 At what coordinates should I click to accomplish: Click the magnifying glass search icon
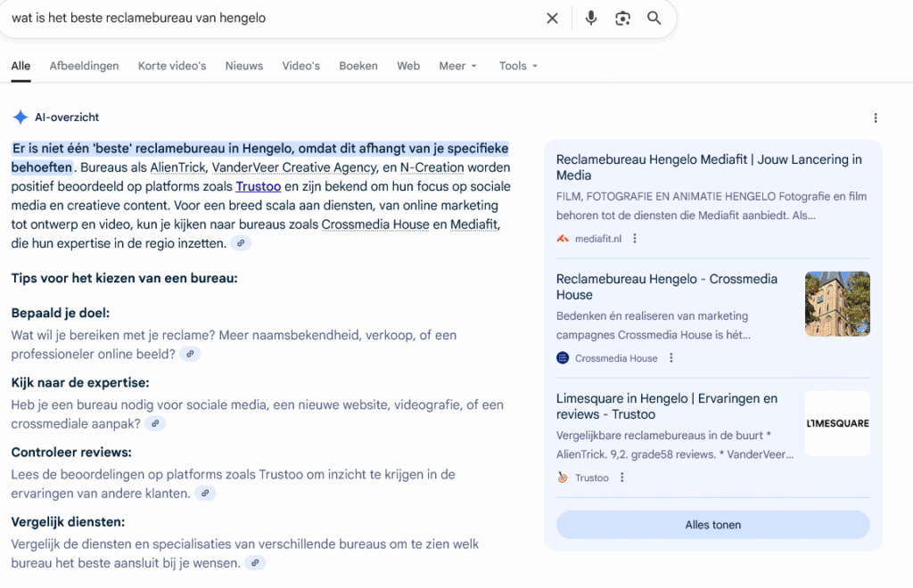(654, 18)
